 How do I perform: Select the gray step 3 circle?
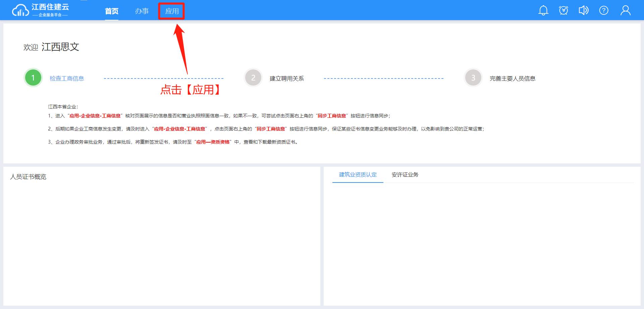[x=473, y=78]
